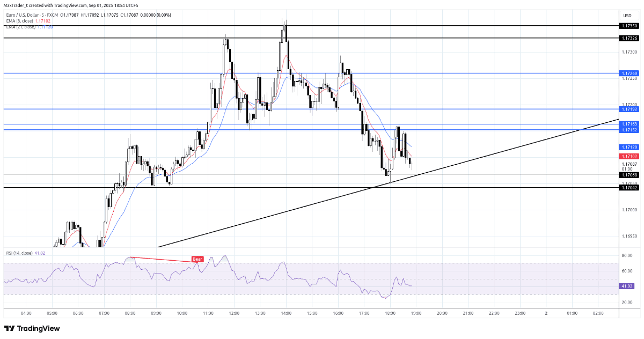Select the 23:00 time axis label
This screenshot has width=644, height=339.
point(520,313)
